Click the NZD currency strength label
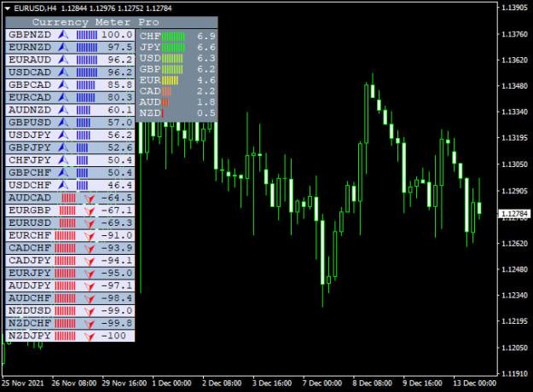This screenshot has width=533, height=392. pos(150,113)
